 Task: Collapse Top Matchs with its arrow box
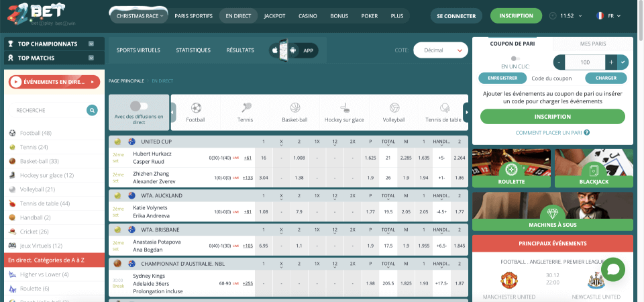(91, 58)
